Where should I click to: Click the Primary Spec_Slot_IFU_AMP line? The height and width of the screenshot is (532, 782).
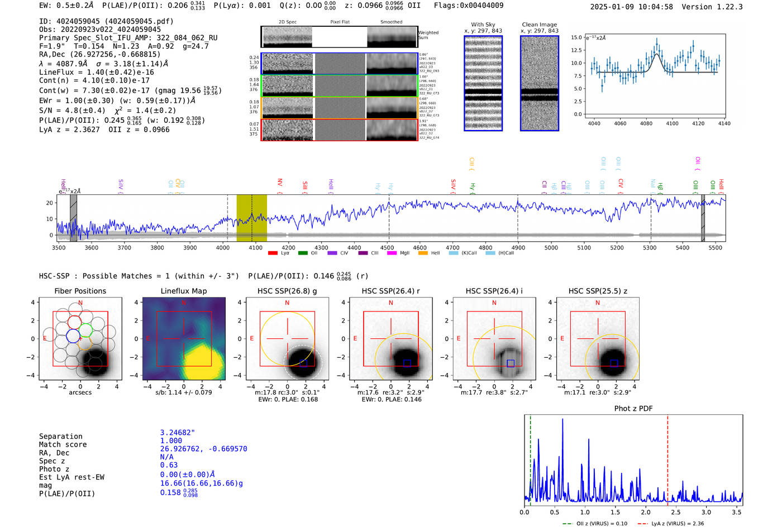click(128, 38)
